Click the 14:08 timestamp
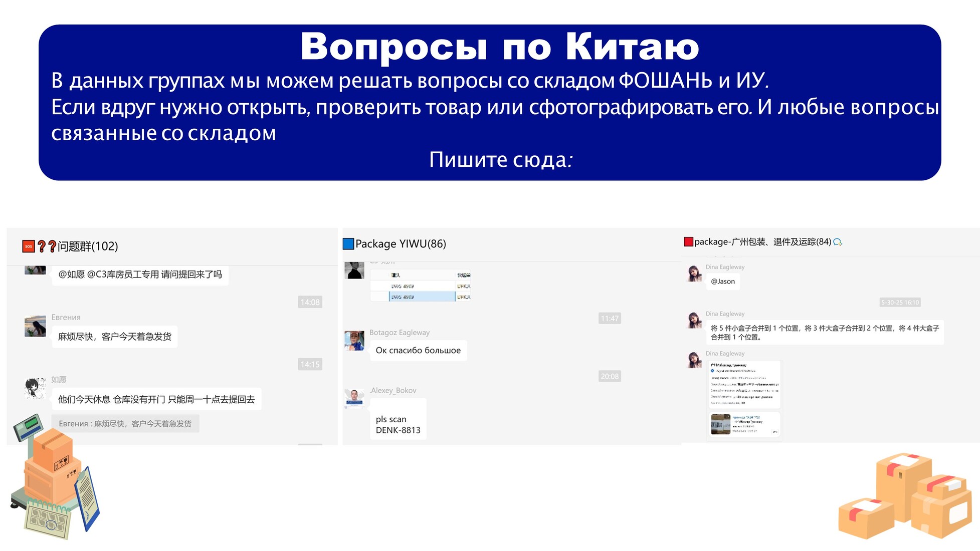This screenshot has width=980, height=551. click(x=310, y=302)
